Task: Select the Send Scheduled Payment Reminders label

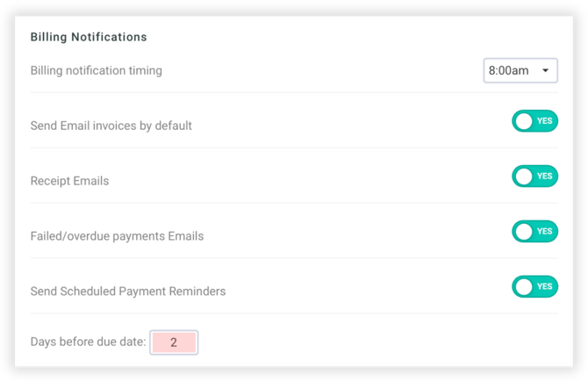Action: 128,291
